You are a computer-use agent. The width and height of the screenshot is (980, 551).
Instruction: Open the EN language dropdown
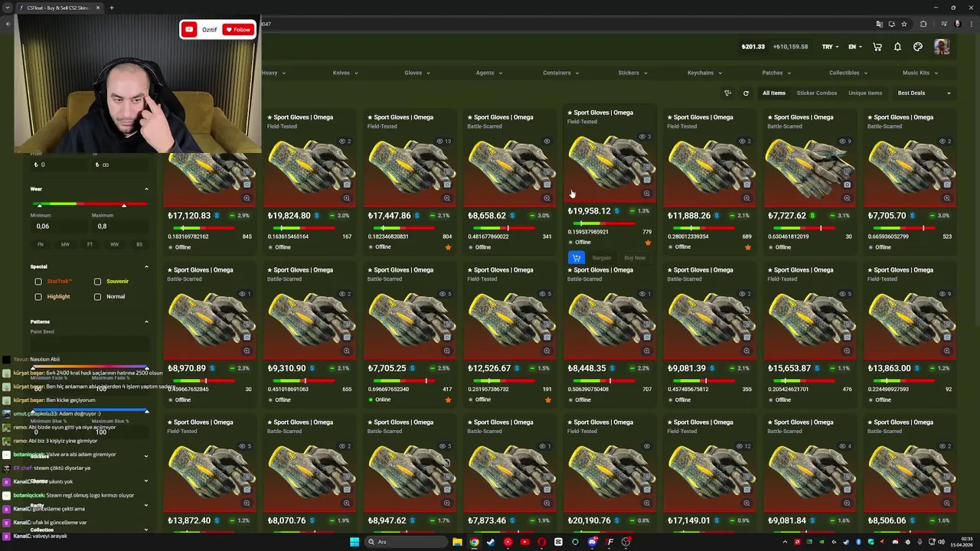point(854,47)
